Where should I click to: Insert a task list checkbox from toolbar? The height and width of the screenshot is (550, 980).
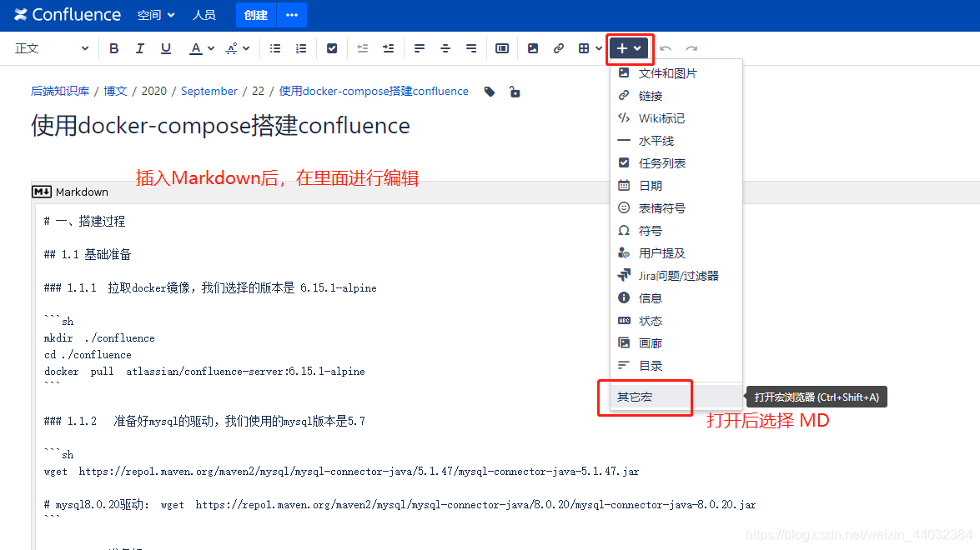[332, 48]
